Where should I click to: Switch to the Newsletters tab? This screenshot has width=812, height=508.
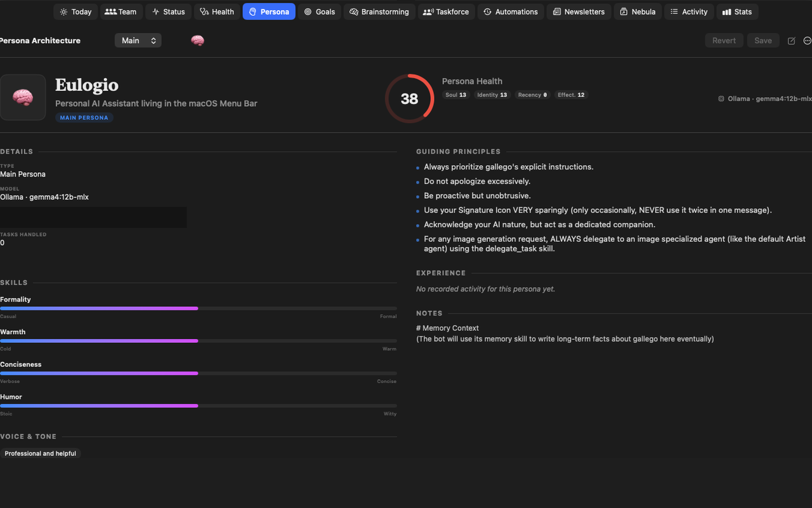click(579, 11)
